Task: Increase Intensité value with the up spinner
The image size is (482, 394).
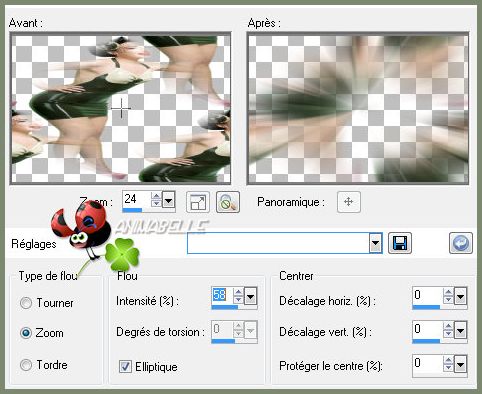Action: [238, 292]
